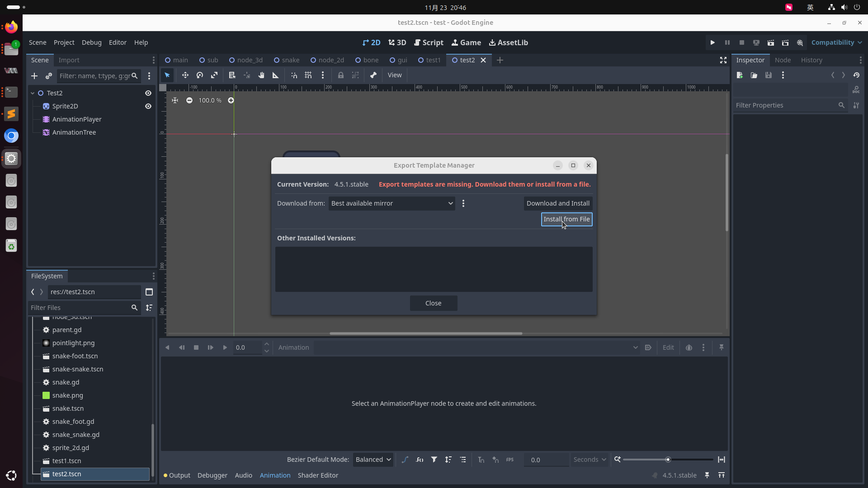Select the Move Mode tool icon

[x=185, y=75]
